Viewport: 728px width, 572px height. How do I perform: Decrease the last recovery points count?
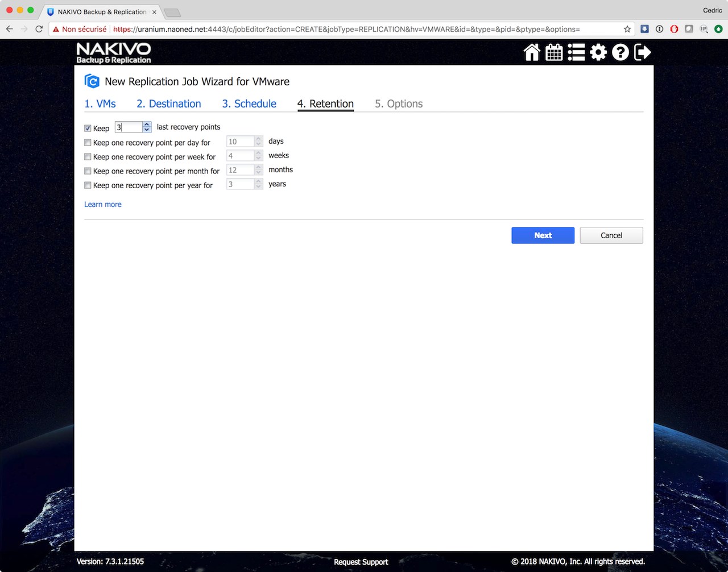click(147, 130)
